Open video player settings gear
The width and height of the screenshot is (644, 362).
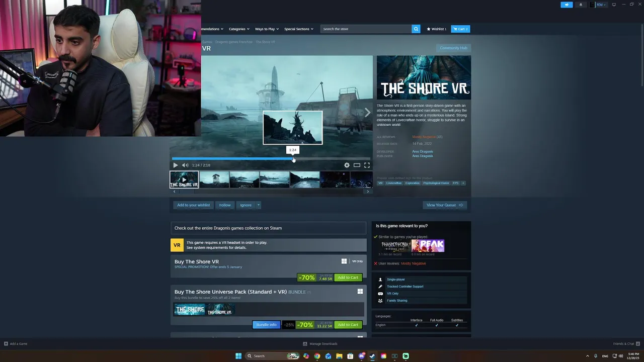[x=347, y=165]
